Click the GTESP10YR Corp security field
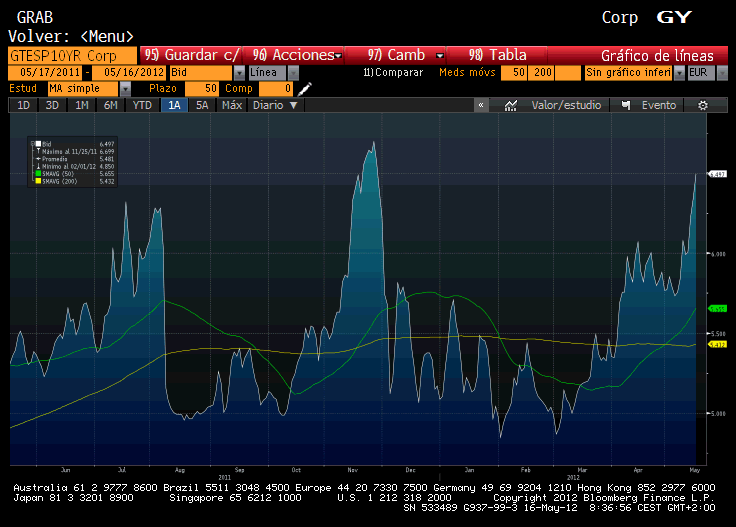 point(72,56)
